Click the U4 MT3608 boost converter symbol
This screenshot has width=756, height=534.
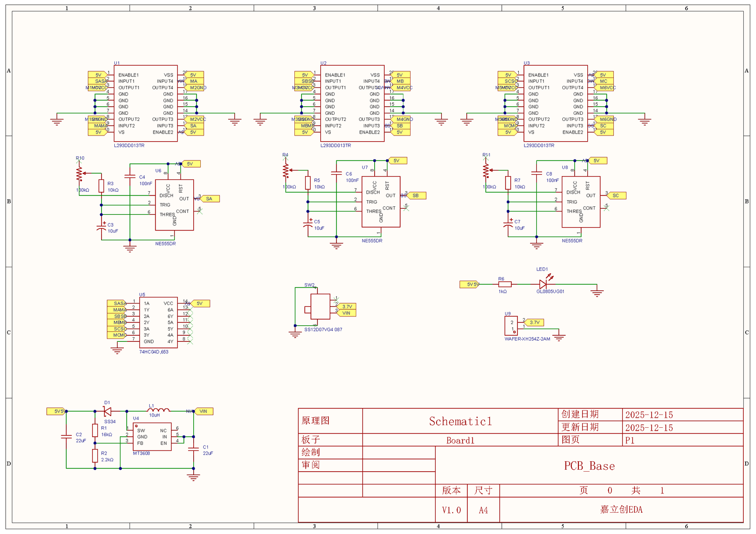point(152,437)
